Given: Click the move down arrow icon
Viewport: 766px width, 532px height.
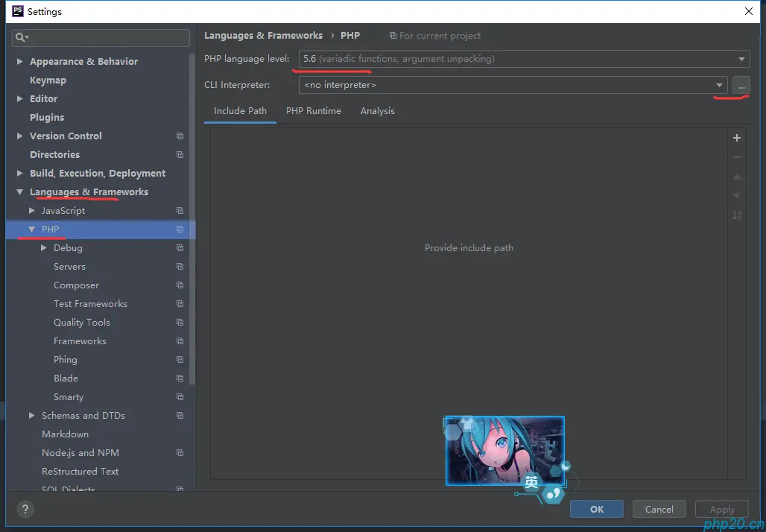Looking at the screenshot, I should pos(737,196).
